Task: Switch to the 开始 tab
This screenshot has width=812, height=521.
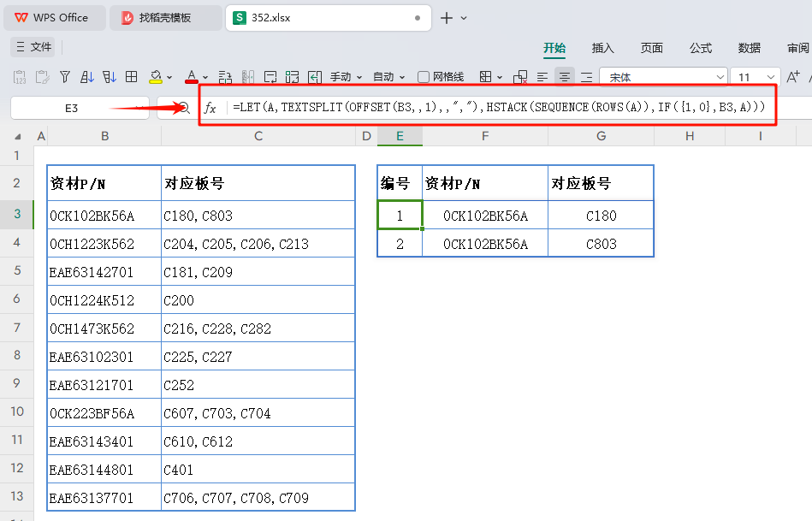Action: pyautogui.click(x=554, y=48)
